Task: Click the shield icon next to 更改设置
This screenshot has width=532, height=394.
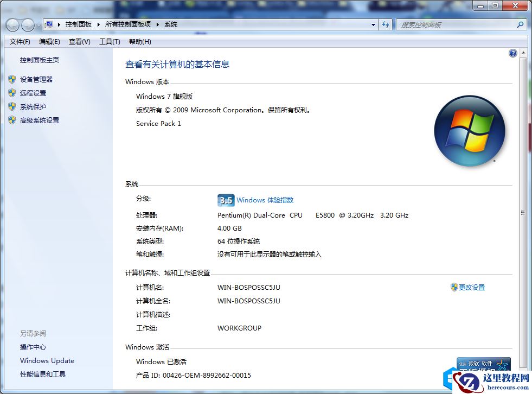Action: (x=454, y=287)
